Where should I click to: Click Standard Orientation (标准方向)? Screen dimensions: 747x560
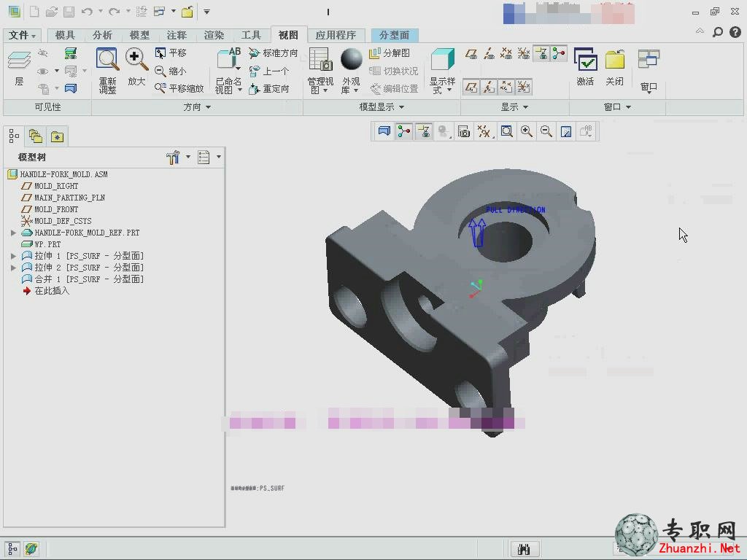pyautogui.click(x=274, y=52)
